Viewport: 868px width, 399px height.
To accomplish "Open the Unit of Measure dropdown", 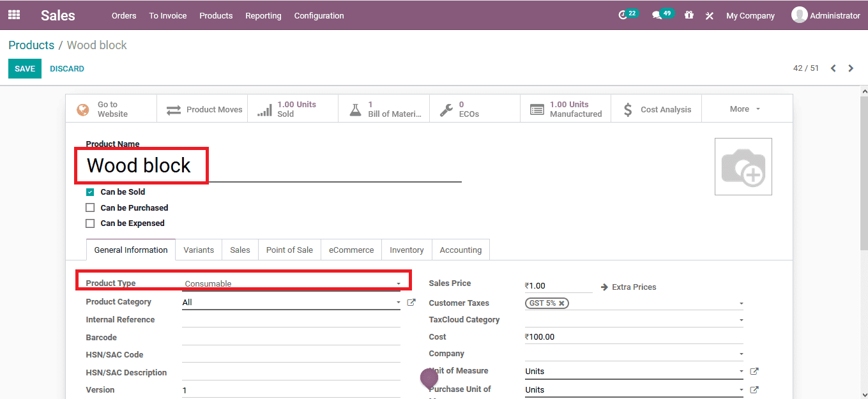I will (x=634, y=371).
